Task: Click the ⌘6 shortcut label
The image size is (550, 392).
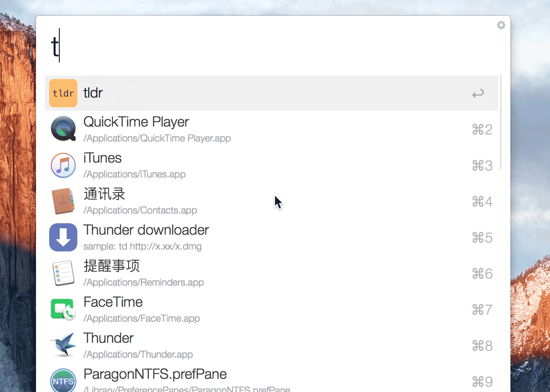Action: (x=482, y=274)
